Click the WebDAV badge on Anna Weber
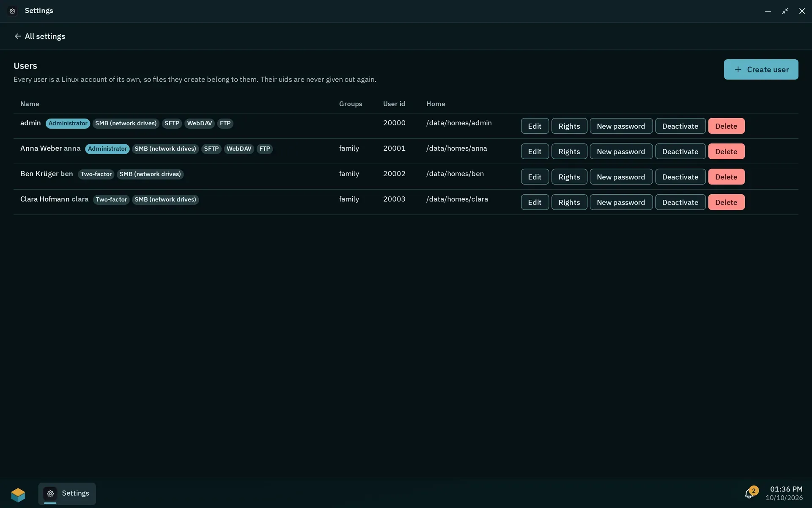Screen dimensions: 812x508 pyautogui.click(x=239, y=149)
